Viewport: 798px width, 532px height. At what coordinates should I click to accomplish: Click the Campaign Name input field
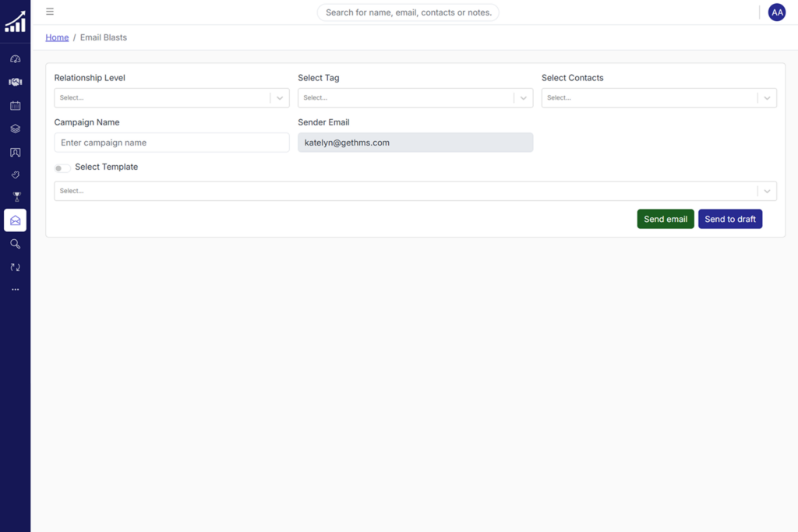[171, 143]
